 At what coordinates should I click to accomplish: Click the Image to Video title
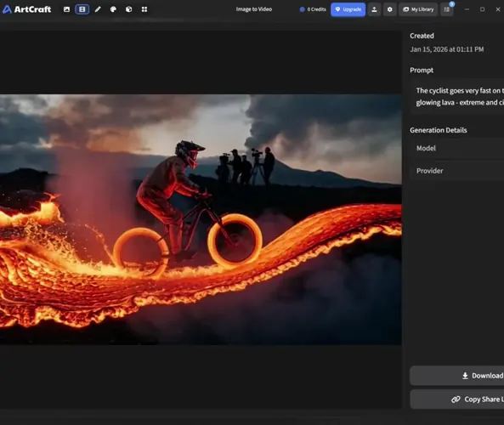pyautogui.click(x=254, y=9)
